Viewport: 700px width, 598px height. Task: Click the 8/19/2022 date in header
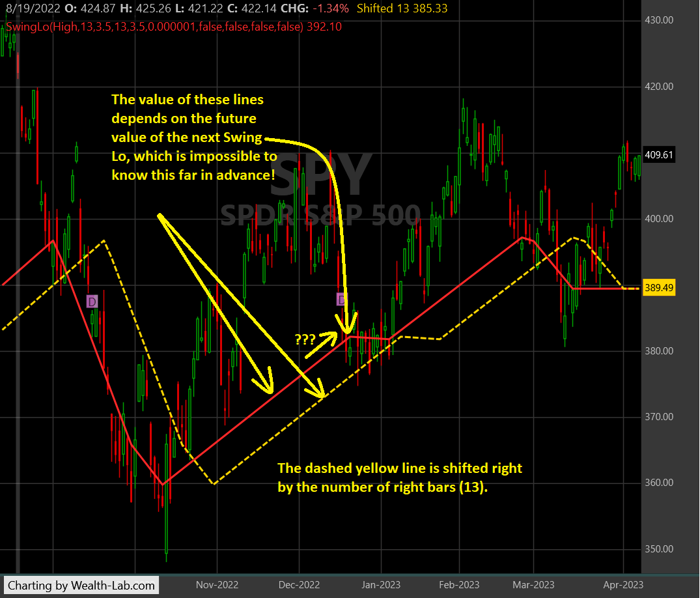coord(33,8)
